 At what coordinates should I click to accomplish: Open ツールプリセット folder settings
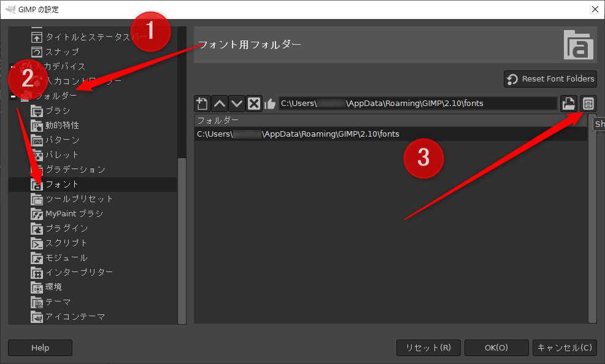pos(72,199)
